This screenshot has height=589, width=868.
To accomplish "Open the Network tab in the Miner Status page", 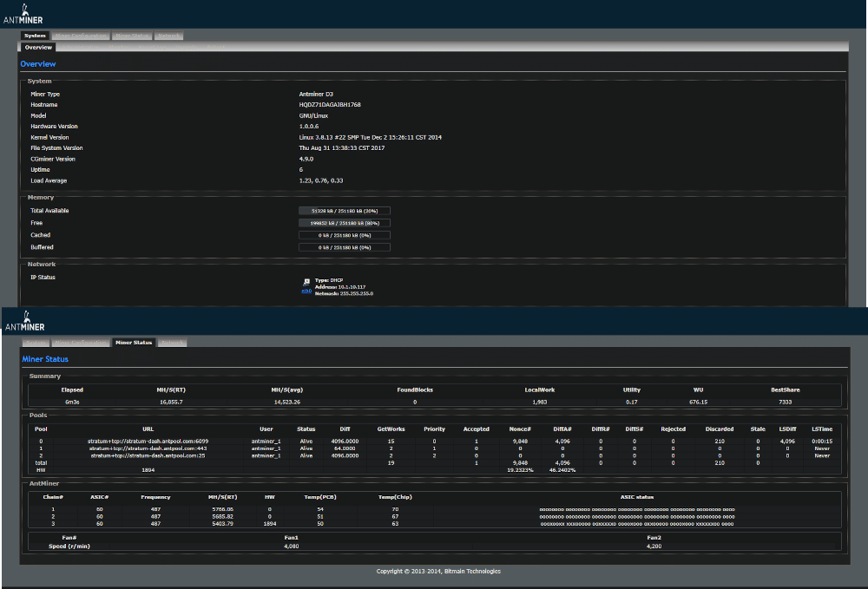I will 172,343.
